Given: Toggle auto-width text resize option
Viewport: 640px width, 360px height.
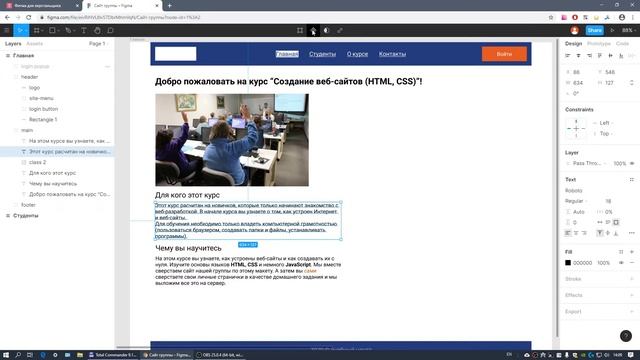Looking at the screenshot, I should (x=600, y=222).
